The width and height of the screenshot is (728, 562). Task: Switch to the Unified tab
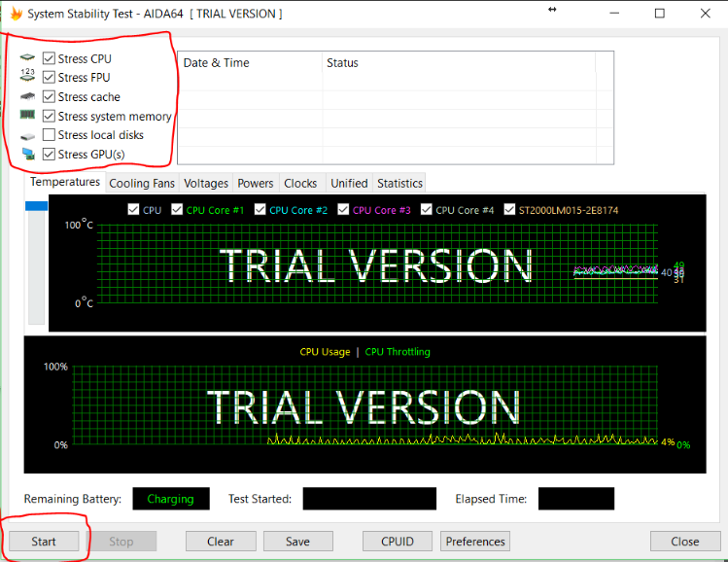(x=349, y=184)
